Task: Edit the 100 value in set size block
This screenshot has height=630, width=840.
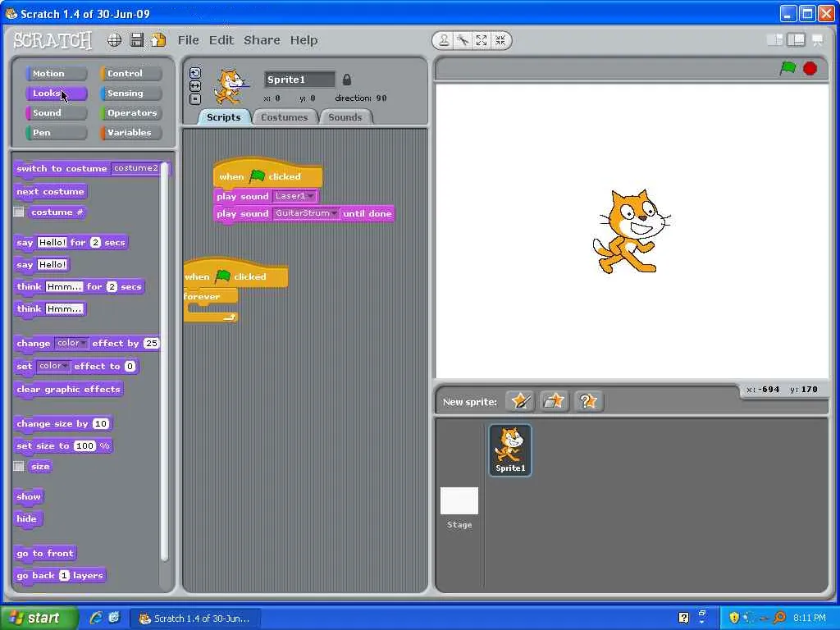Action: 84,445
